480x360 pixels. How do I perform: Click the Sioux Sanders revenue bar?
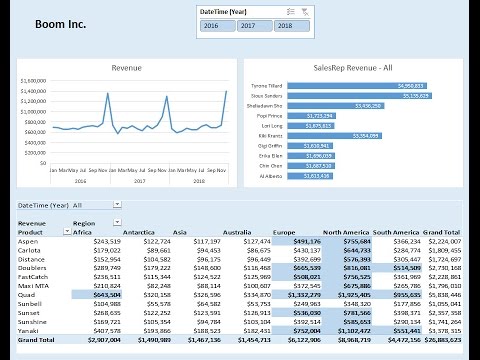click(360, 96)
